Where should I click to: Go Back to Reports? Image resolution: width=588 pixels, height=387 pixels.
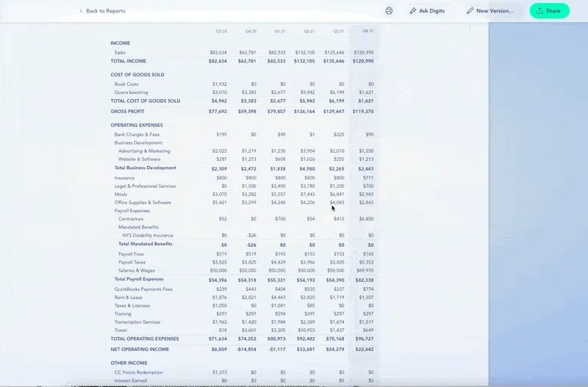[105, 11]
